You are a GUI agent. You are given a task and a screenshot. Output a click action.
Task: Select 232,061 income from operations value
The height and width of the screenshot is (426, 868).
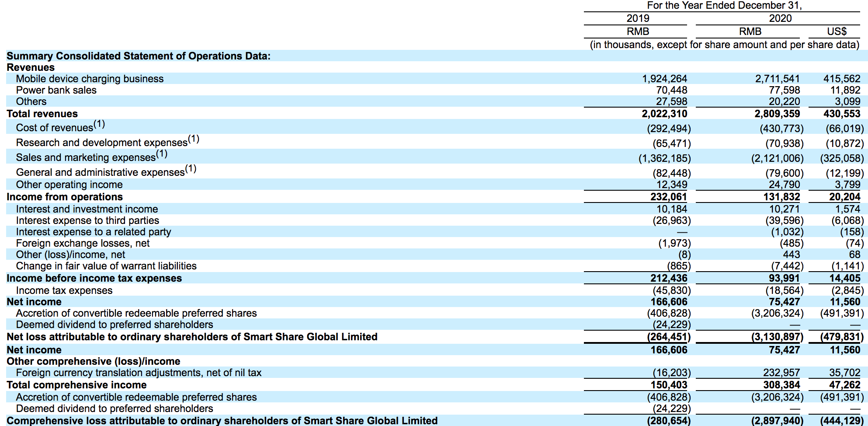click(669, 197)
